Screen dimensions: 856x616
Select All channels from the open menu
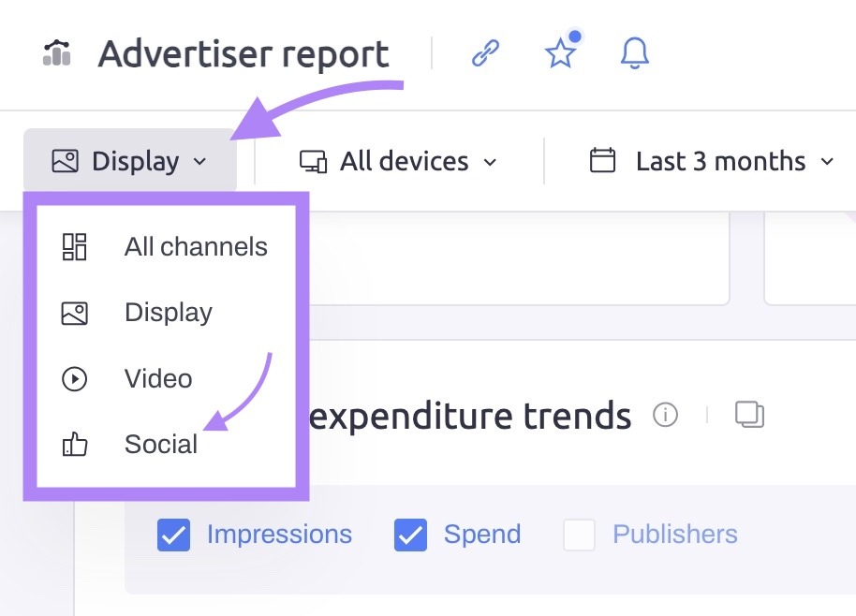tap(196, 246)
